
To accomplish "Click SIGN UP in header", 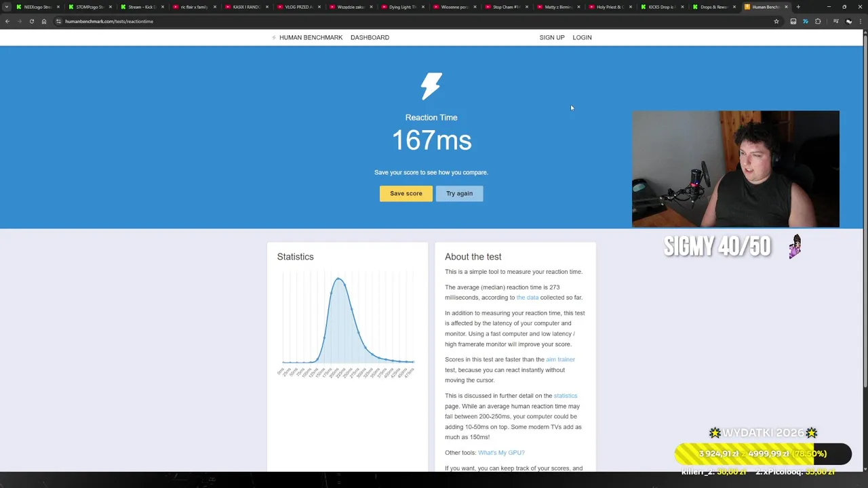I will point(552,37).
